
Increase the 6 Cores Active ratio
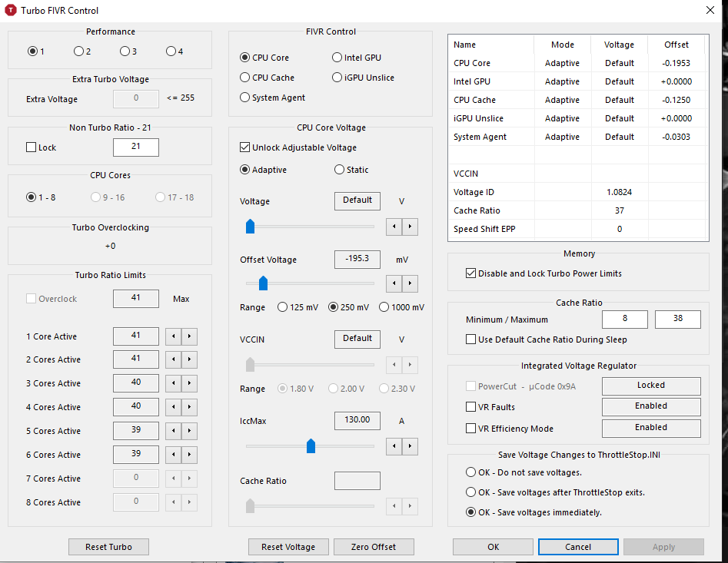tap(189, 455)
